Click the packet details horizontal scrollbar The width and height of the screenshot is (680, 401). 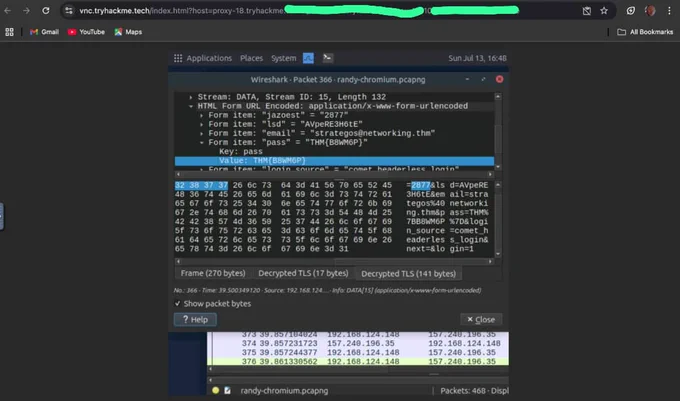334,174
